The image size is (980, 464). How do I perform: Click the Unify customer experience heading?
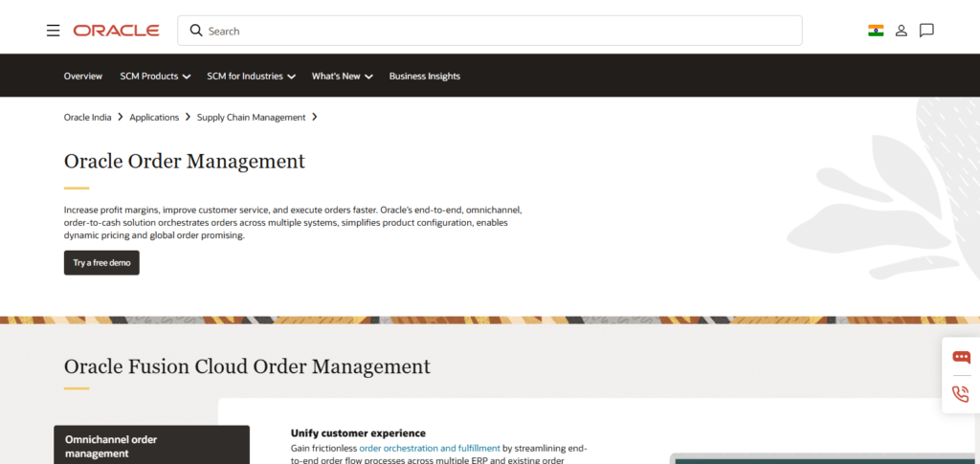pos(358,432)
